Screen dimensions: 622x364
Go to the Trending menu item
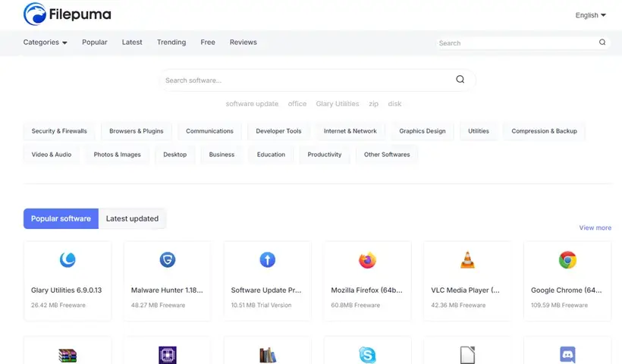[171, 42]
